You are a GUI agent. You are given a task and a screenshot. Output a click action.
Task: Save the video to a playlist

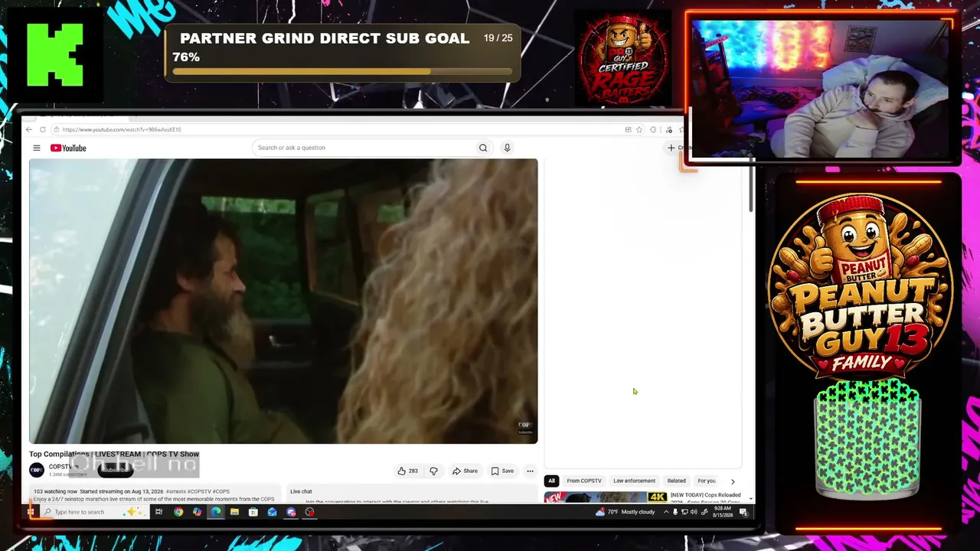coord(502,471)
